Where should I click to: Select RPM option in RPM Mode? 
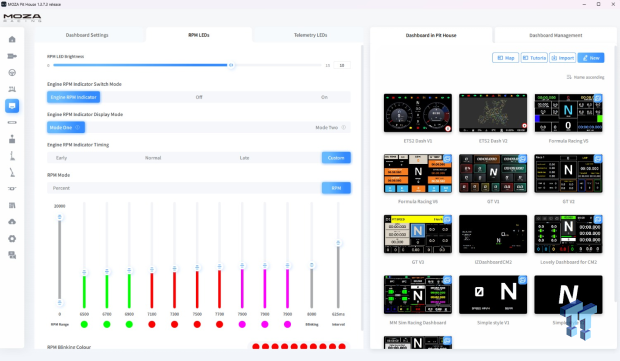(x=336, y=188)
